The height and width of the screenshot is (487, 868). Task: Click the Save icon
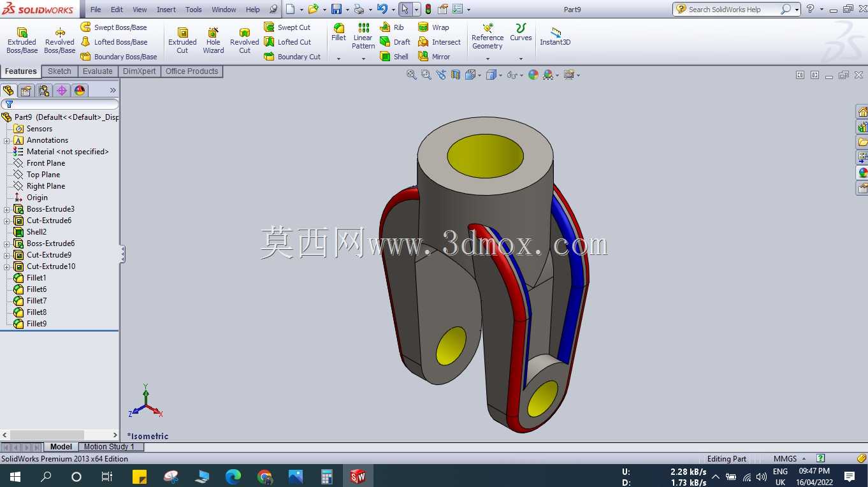point(336,9)
